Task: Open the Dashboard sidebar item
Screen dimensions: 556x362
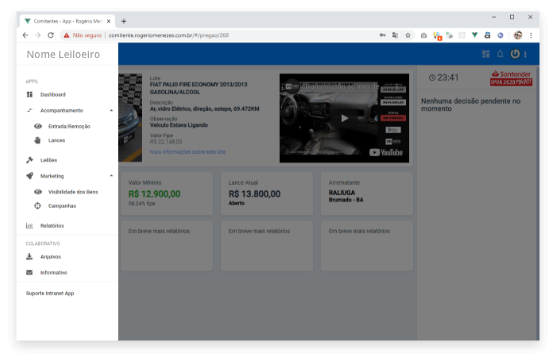Action: [x=53, y=95]
